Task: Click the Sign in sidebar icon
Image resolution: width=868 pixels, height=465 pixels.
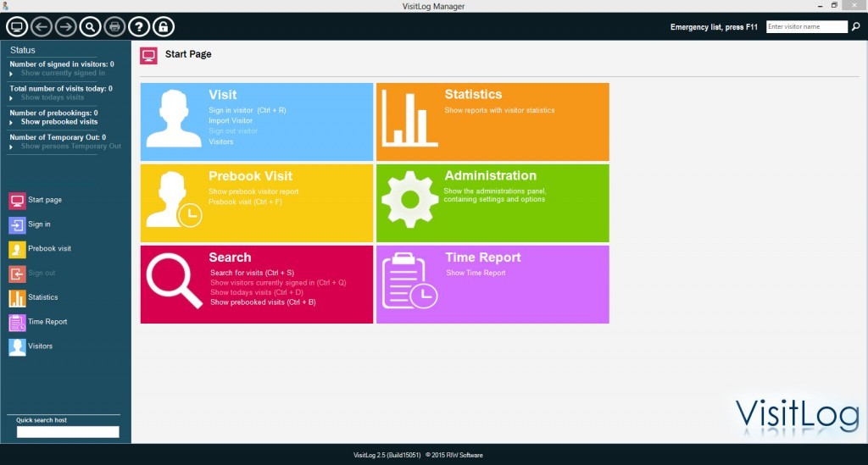Action: 17,224
